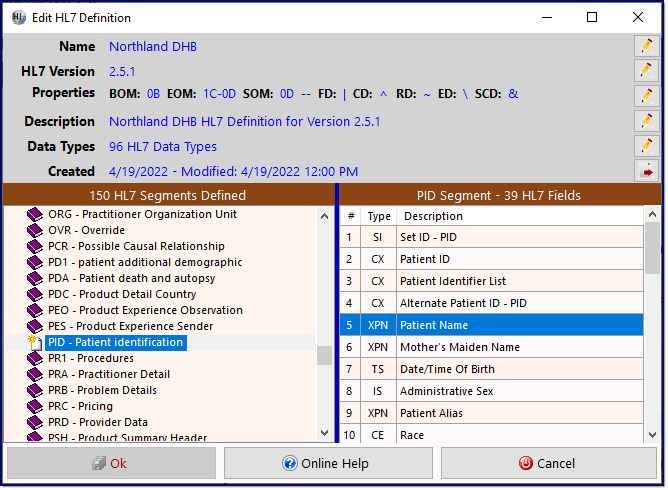Click the pencil edit icon for HL7 Version
This screenshot has height=490, width=668.
(x=647, y=70)
